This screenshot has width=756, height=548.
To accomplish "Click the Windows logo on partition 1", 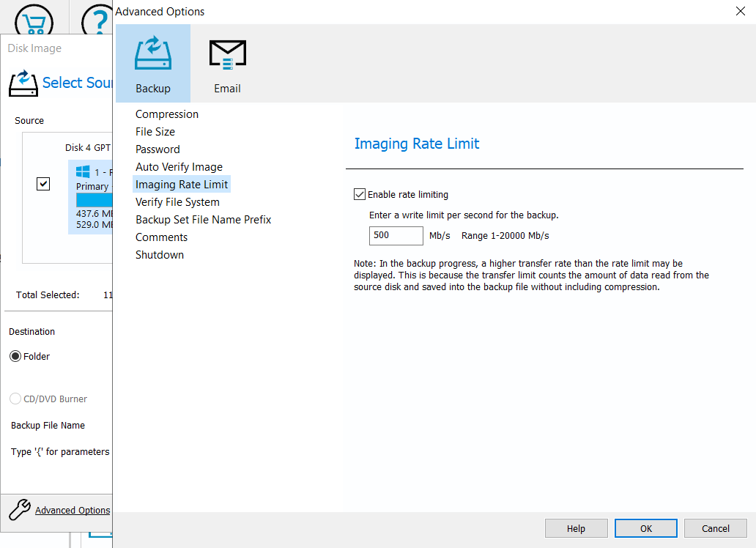I will pos(83,171).
